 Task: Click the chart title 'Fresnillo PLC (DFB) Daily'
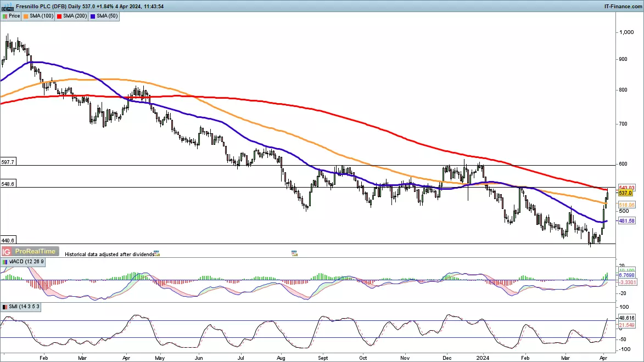pos(48,6)
